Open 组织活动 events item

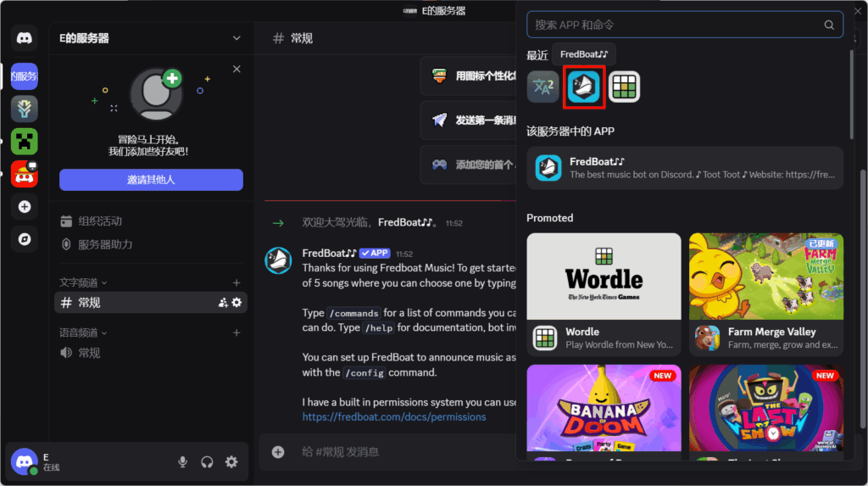pyautogui.click(x=151, y=221)
